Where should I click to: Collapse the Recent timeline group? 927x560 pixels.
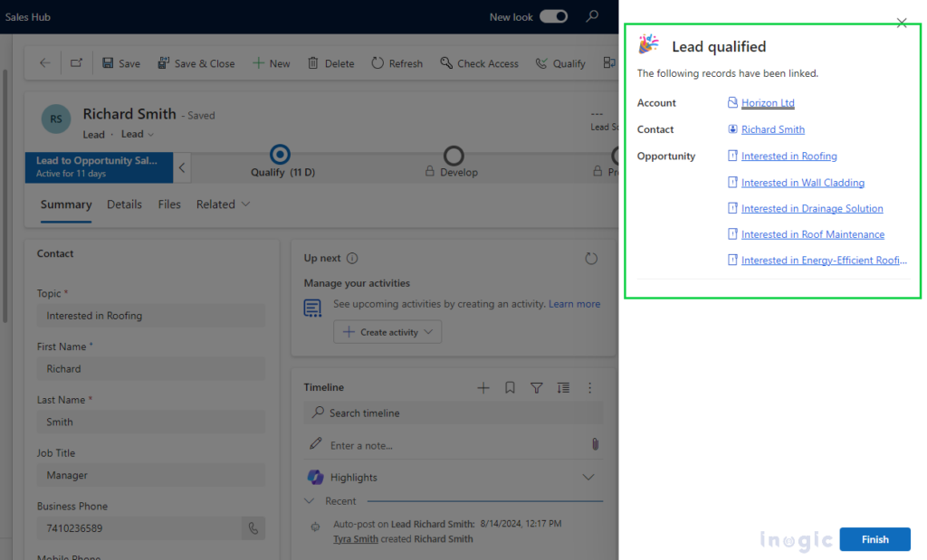(x=310, y=501)
